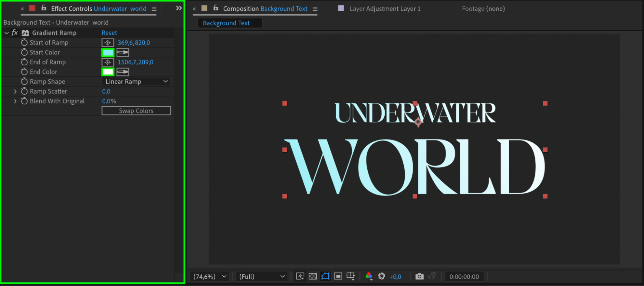The height and width of the screenshot is (286, 644).
Task: Toggle the transparency grid checkerboard
Action: tap(312, 276)
